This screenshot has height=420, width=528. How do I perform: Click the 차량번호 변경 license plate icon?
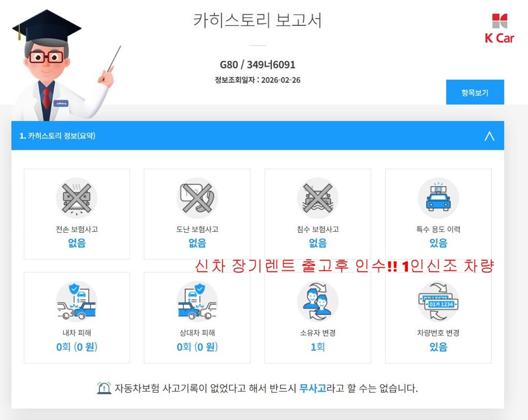438,302
